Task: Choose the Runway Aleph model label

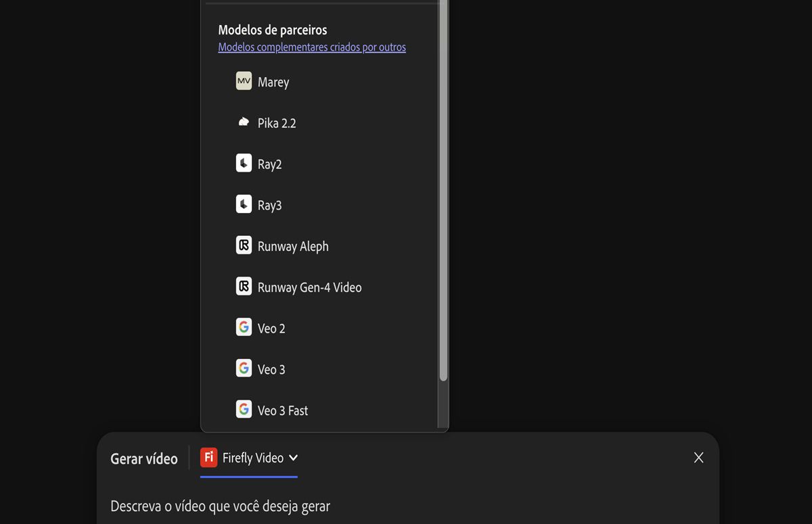Action: tap(293, 246)
